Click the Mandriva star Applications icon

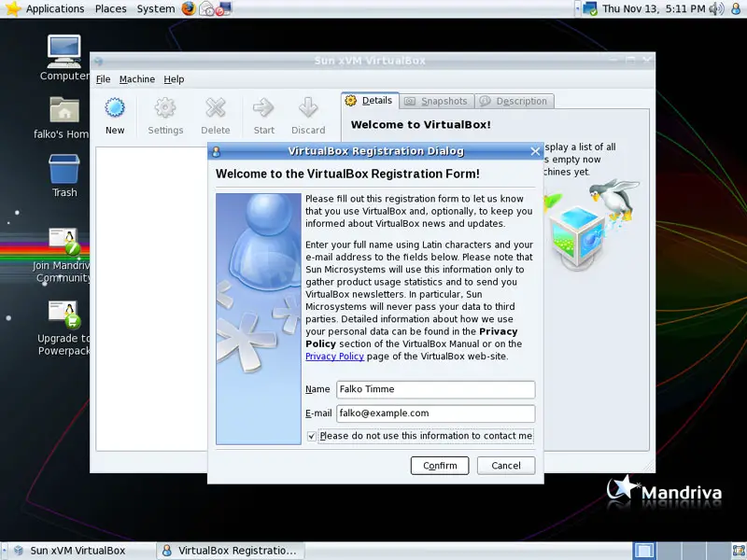click(x=12, y=8)
